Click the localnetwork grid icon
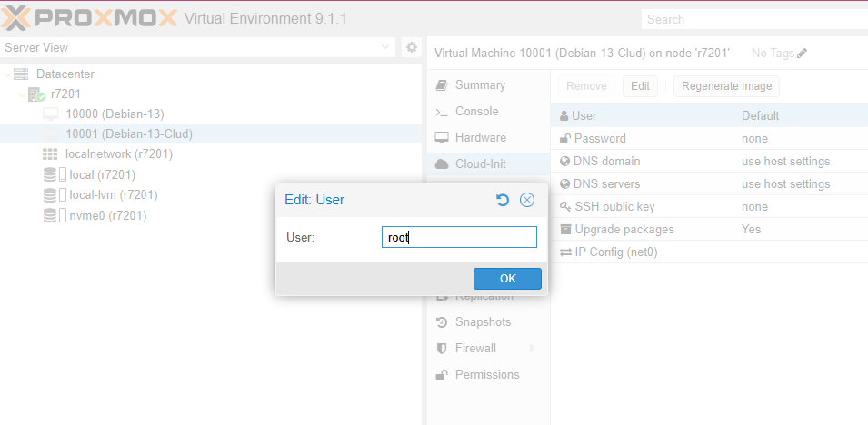Image resolution: width=868 pixels, height=425 pixels. click(50, 154)
